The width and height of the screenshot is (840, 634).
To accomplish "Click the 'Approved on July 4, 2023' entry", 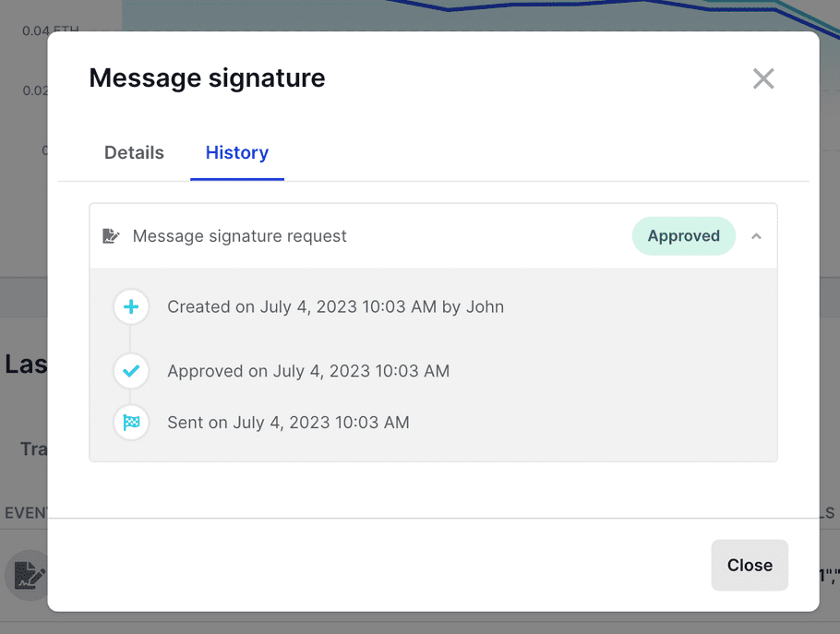I will click(308, 371).
